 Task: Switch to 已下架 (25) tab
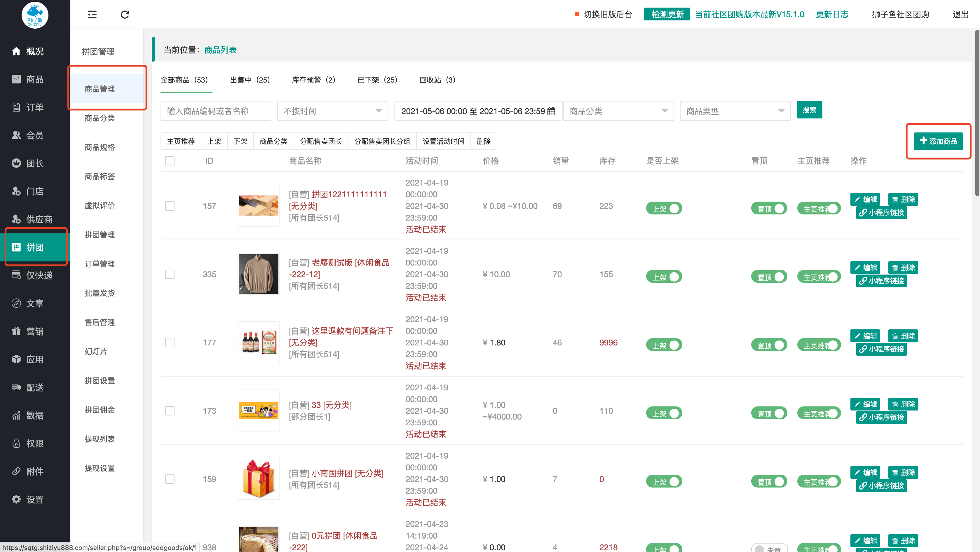click(377, 80)
